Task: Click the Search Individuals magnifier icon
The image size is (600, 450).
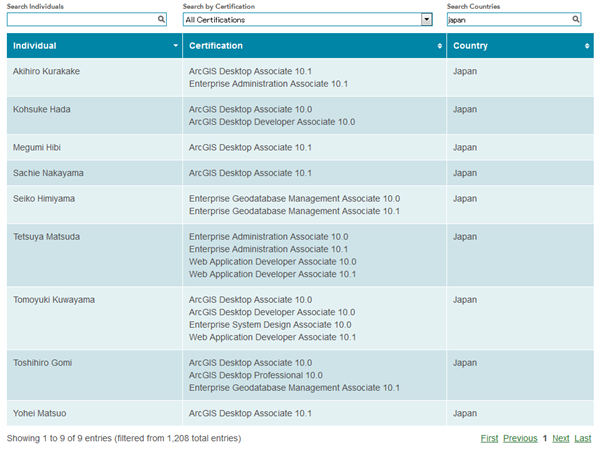Action: click(161, 19)
